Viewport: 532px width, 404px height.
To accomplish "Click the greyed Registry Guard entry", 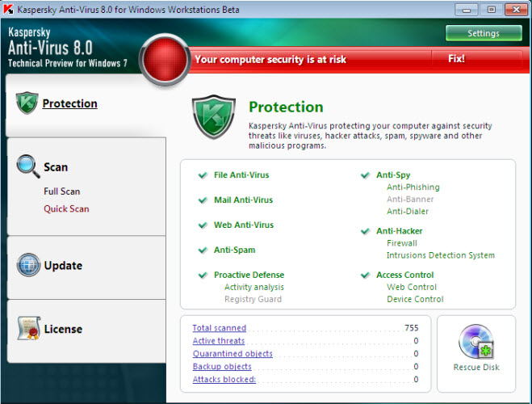I will (253, 299).
